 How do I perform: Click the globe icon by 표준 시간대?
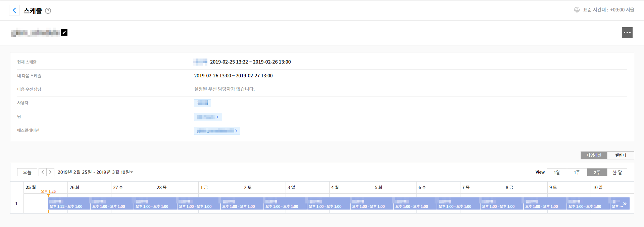[577, 10]
